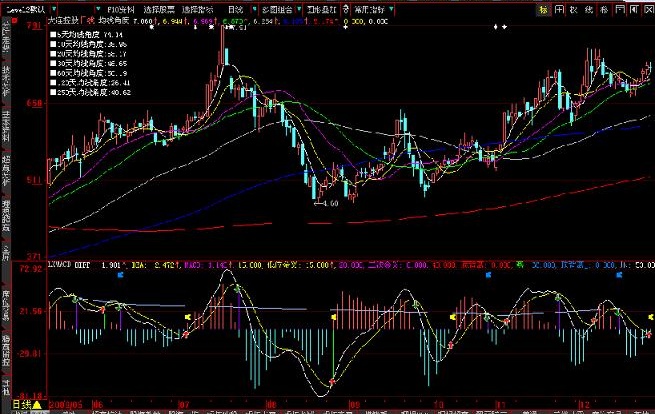Toggle the 5天均线角度 checkbox
Screen dimensions: 655x414
tap(53, 35)
